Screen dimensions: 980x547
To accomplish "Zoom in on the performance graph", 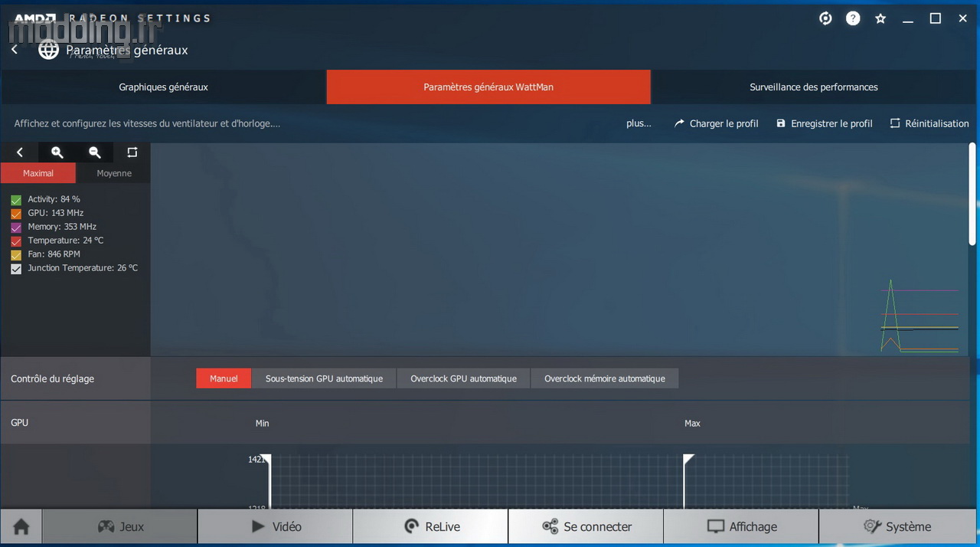I will point(57,152).
